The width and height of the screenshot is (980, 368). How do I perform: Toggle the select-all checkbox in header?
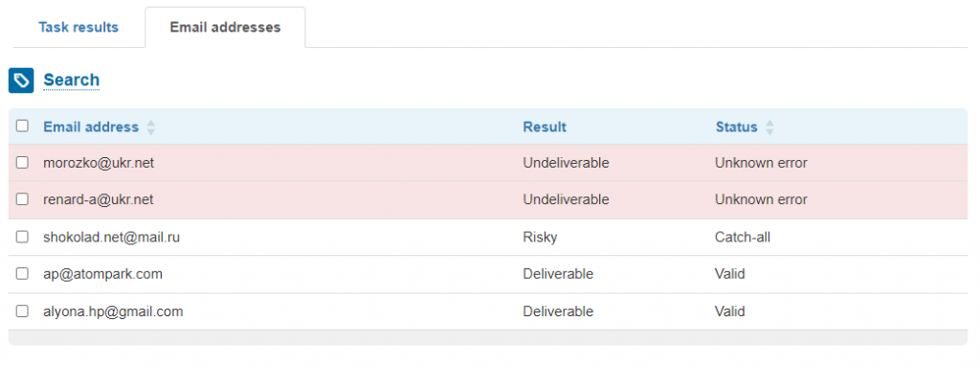pos(23,126)
